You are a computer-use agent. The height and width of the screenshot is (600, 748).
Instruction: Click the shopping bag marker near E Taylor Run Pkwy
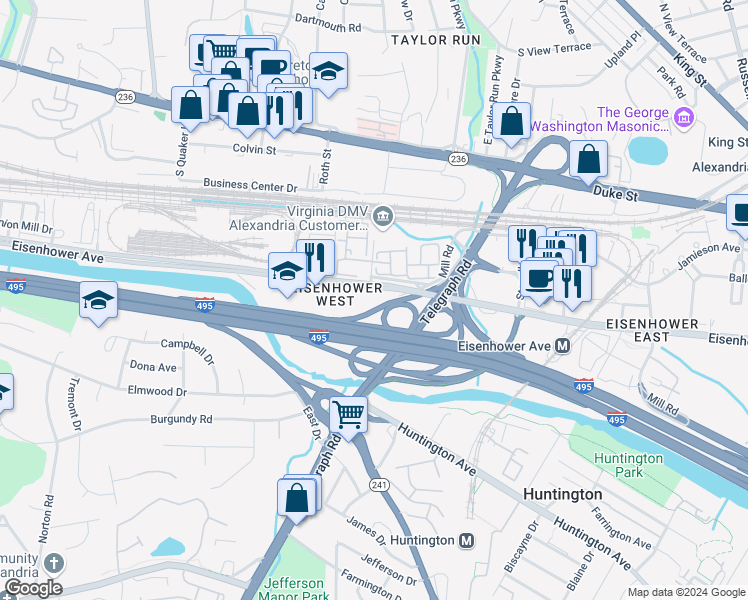pyautogui.click(x=512, y=122)
